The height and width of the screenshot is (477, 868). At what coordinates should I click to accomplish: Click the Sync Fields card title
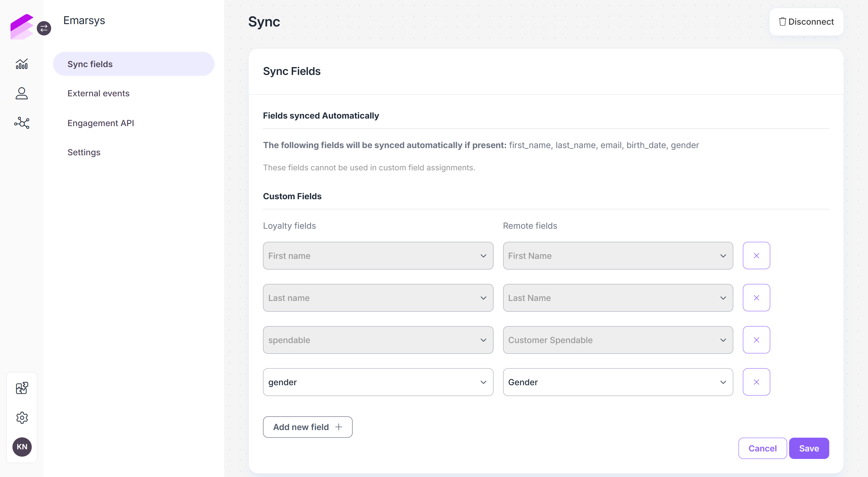pos(292,71)
